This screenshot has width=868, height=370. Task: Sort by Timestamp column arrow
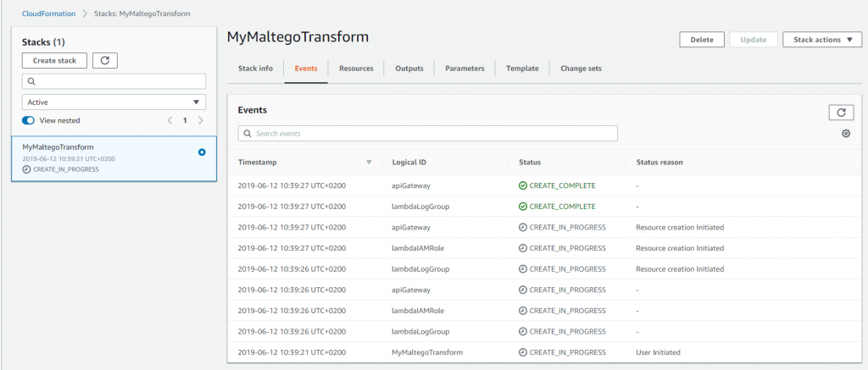click(370, 163)
